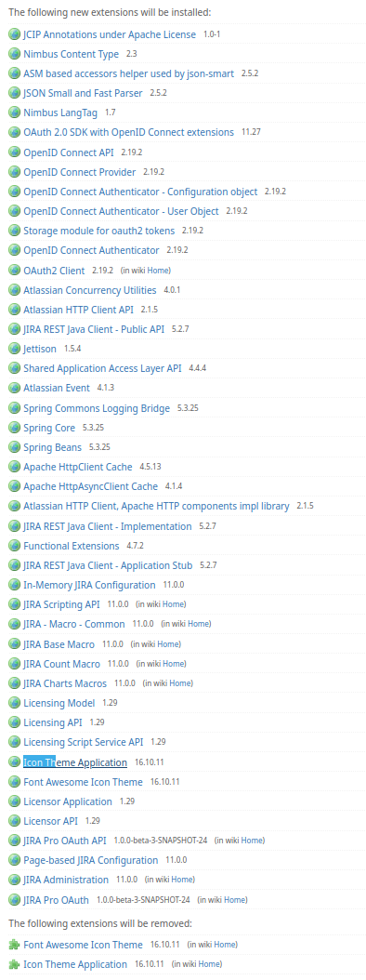Click the globe icon beside Storage module for oauth2 tokens
The image size is (366, 980).
(x=14, y=232)
